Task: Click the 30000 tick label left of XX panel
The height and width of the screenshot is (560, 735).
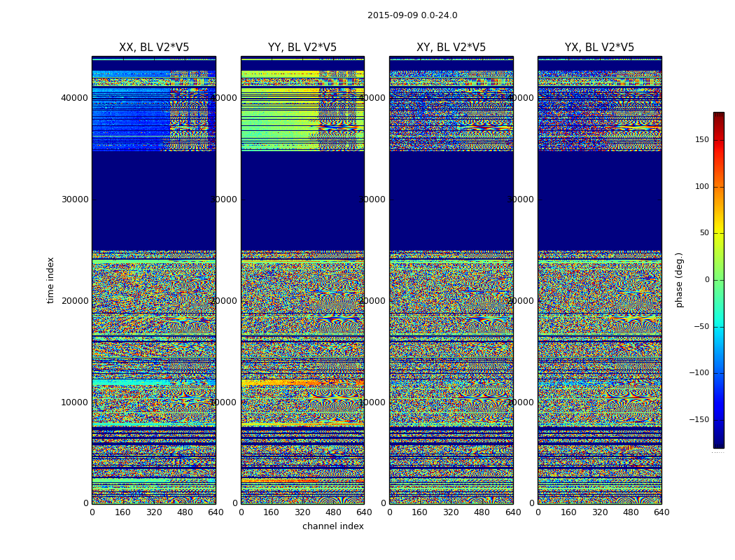Action: click(x=75, y=199)
